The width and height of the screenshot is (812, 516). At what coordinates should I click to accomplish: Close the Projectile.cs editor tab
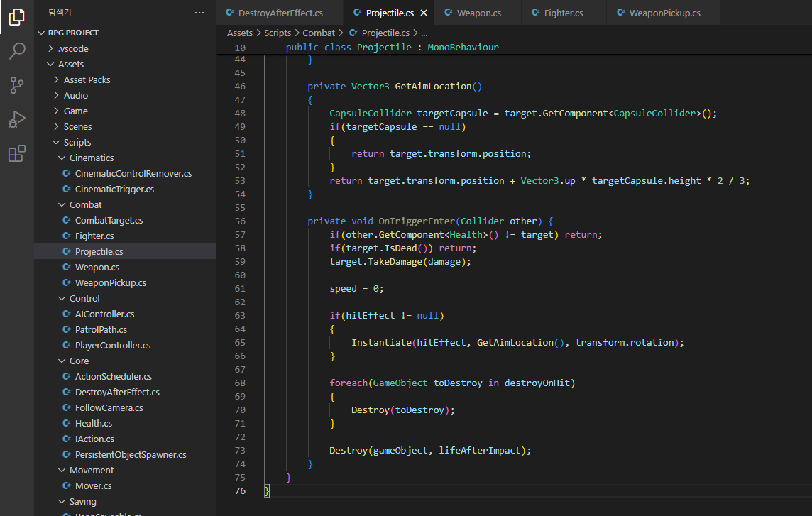point(424,13)
